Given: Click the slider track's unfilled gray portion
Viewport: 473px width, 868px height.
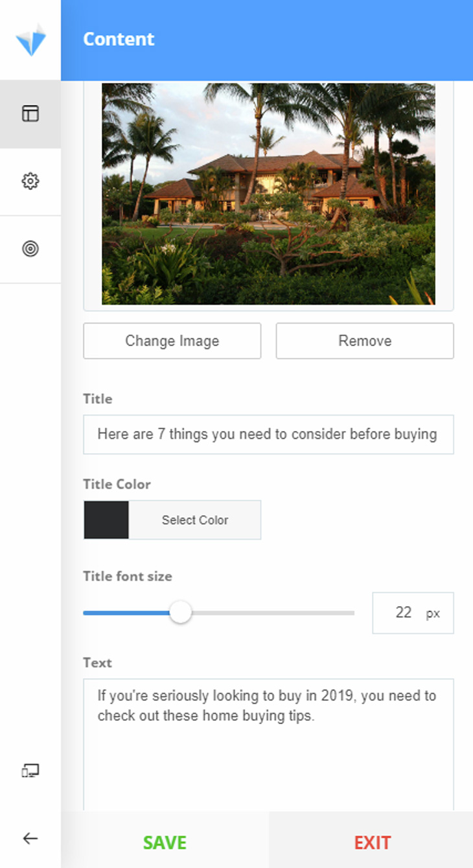Looking at the screenshot, I should (x=273, y=613).
